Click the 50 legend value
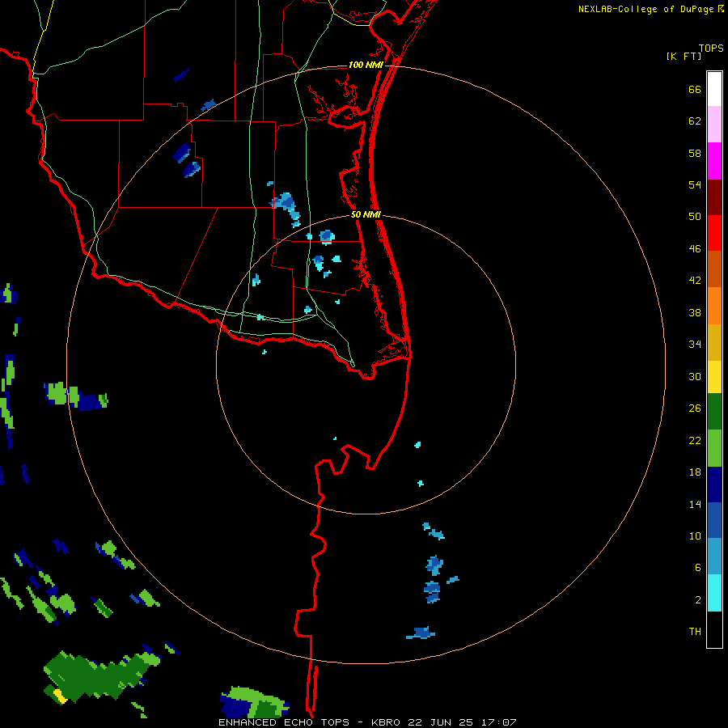Image resolution: width=728 pixels, height=728 pixels. click(695, 218)
